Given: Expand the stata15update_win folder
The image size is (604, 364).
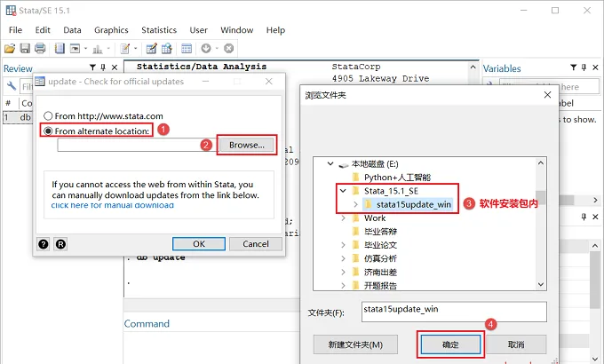Looking at the screenshot, I should (x=356, y=204).
